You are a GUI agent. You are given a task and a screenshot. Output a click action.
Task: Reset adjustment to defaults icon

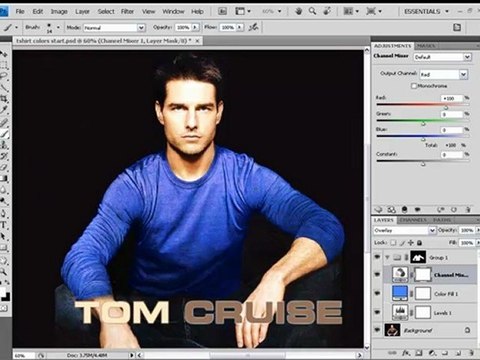[454, 210]
